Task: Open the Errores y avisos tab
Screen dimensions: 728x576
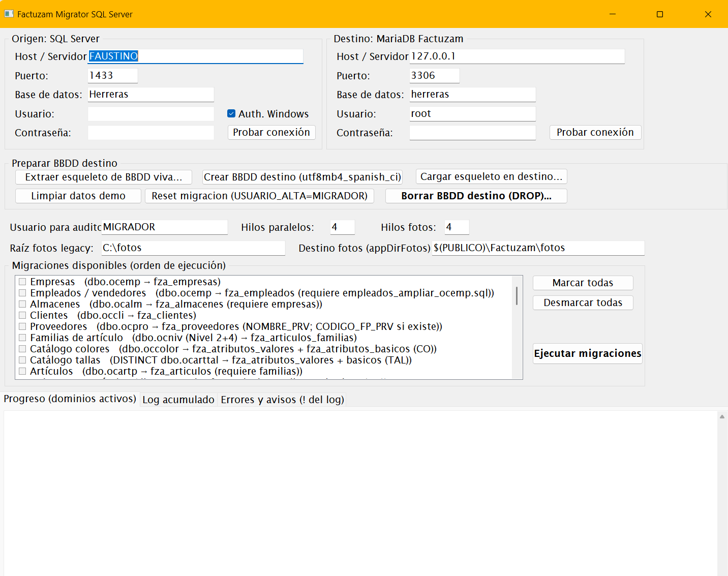Action: tap(282, 400)
